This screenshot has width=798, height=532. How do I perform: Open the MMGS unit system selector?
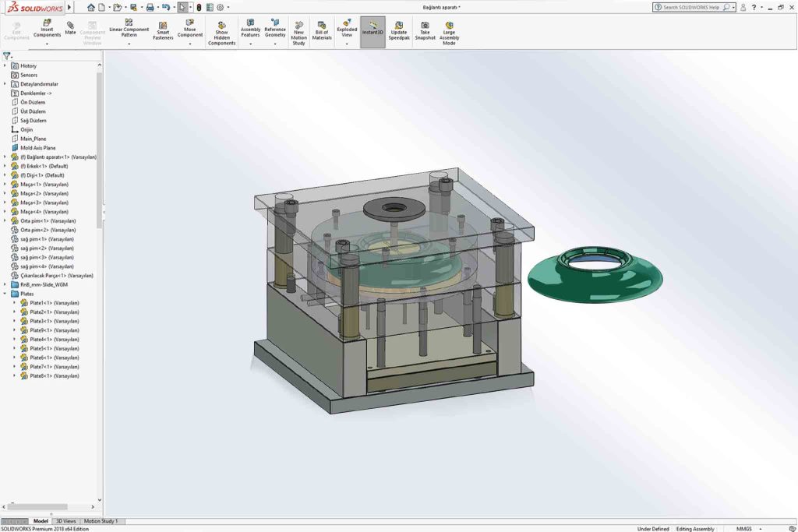coord(743,529)
